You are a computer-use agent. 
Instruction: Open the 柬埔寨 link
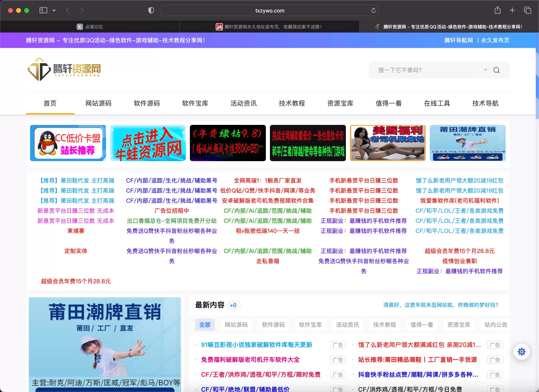point(76,231)
